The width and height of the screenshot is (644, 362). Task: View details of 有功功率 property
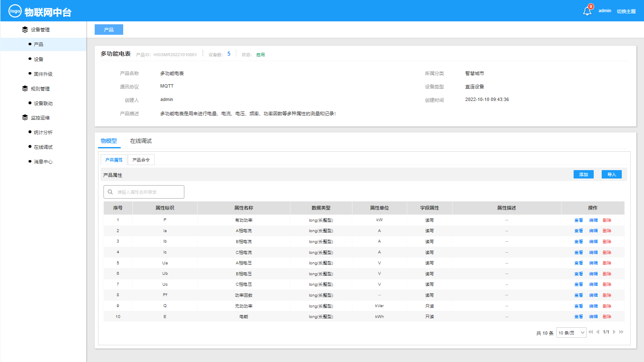click(578, 220)
